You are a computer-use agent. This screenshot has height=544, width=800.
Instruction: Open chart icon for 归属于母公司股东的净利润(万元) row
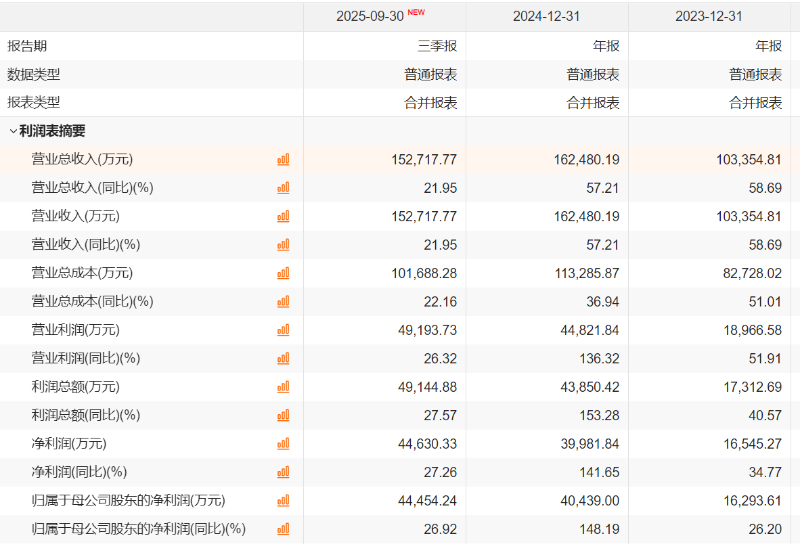click(283, 501)
